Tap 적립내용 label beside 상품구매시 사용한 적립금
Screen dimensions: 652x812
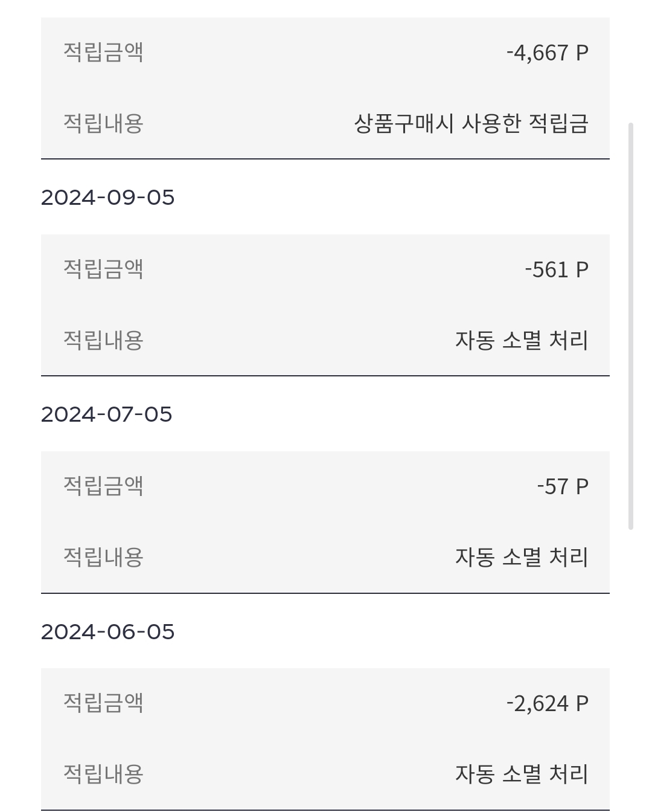click(x=103, y=124)
